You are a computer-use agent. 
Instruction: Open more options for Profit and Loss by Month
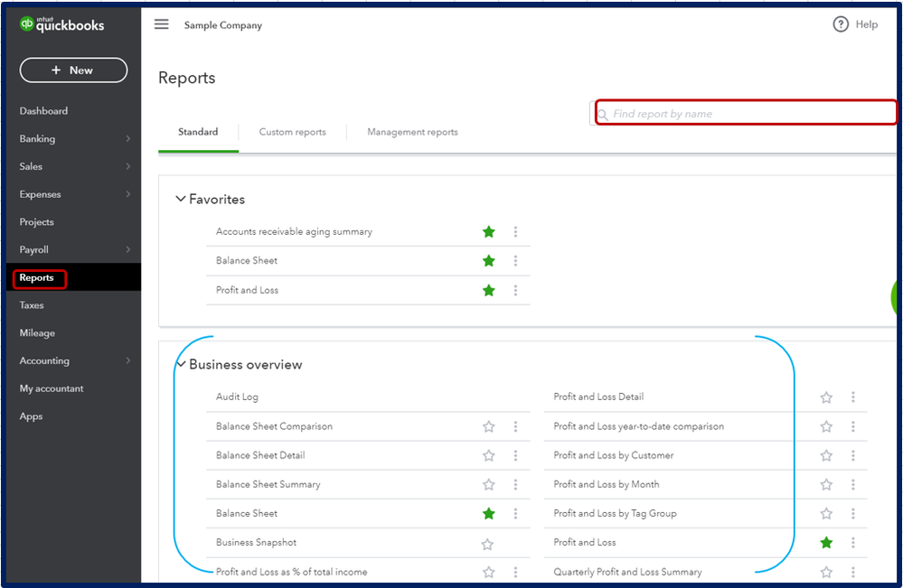[853, 484]
